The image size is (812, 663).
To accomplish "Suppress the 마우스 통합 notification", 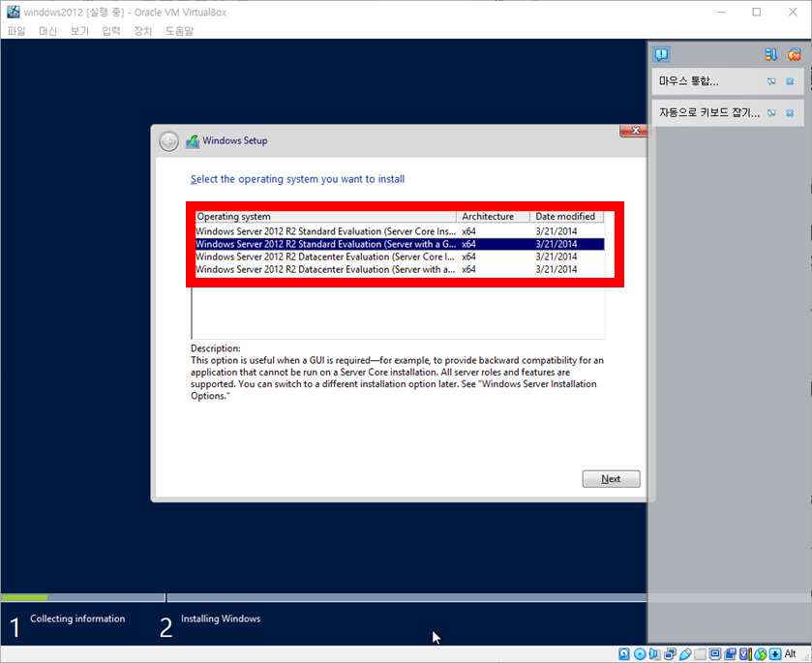I will pos(771,81).
